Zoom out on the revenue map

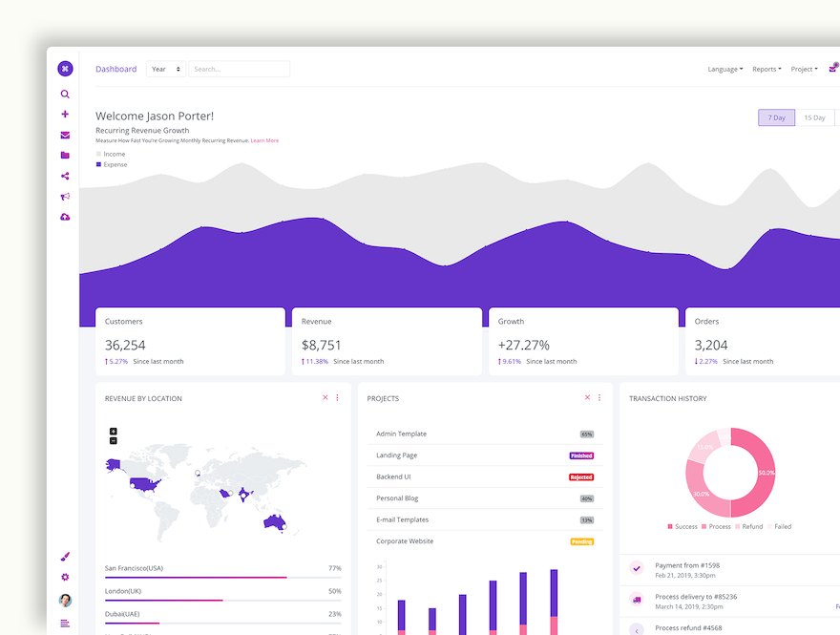point(113,441)
